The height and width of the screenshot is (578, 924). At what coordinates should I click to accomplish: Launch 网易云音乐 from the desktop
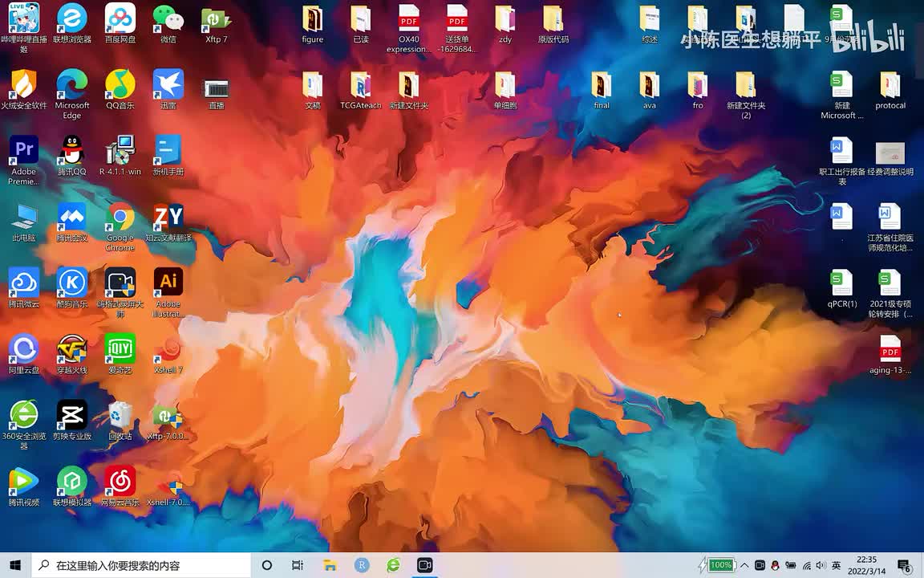coord(120,486)
